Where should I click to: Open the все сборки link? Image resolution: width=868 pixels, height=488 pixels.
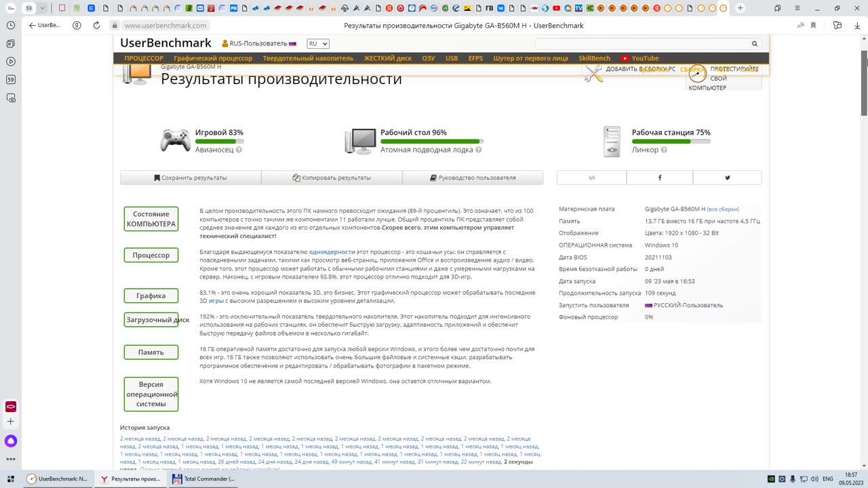pos(723,209)
